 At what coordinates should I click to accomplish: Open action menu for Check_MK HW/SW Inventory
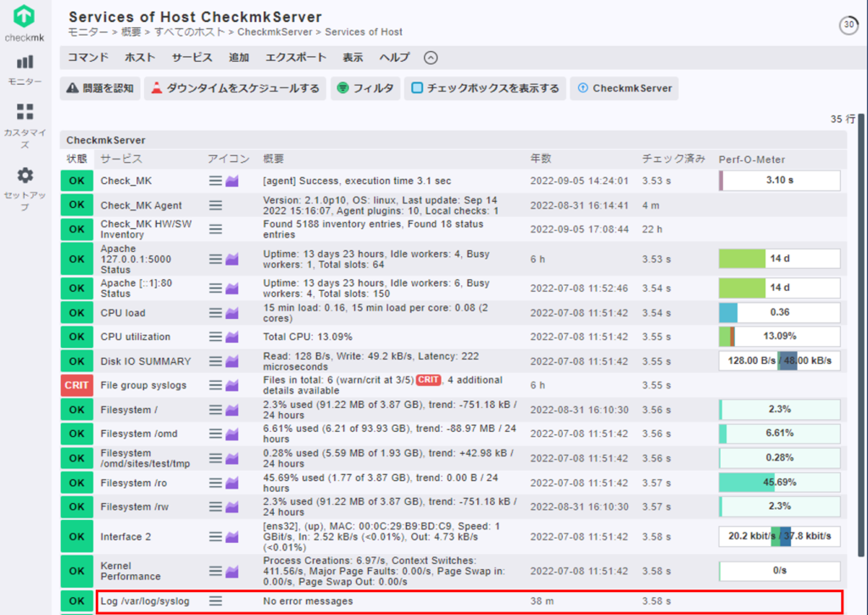[215, 229]
